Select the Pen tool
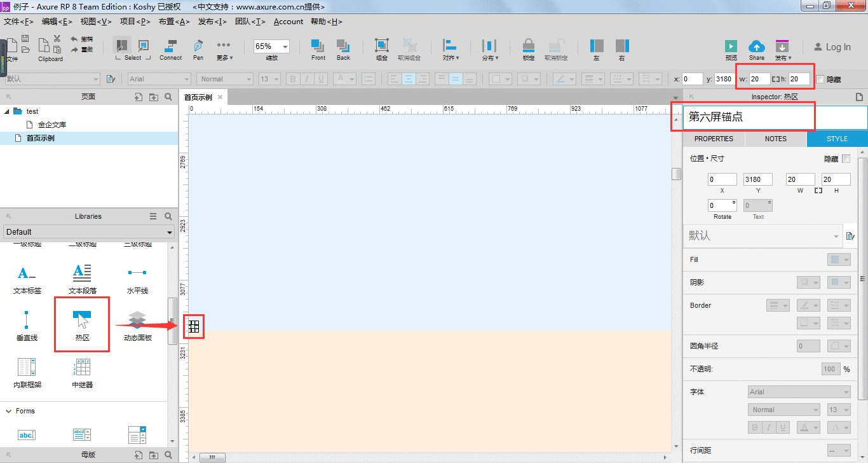868x463 pixels. (198, 50)
